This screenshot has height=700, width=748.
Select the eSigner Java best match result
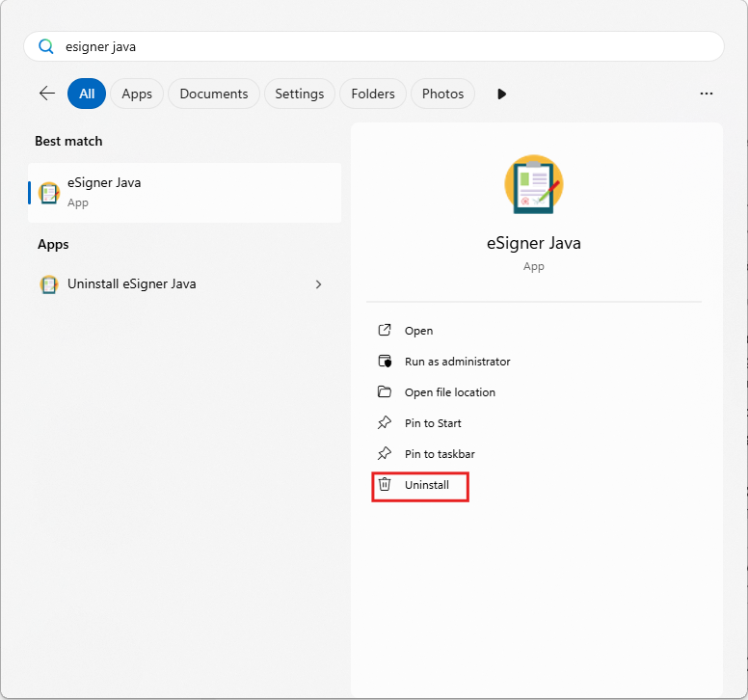(185, 193)
